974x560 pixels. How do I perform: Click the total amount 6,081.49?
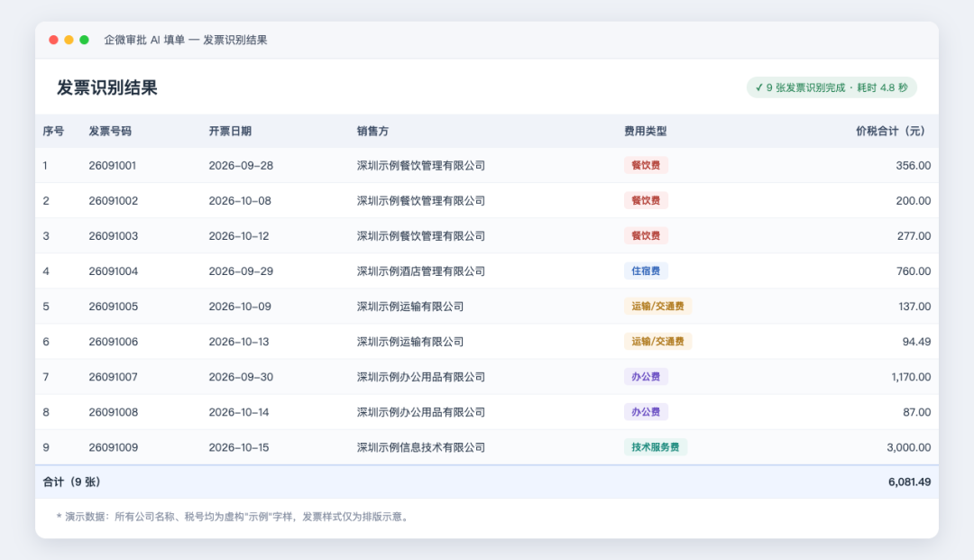pyautogui.click(x=909, y=482)
